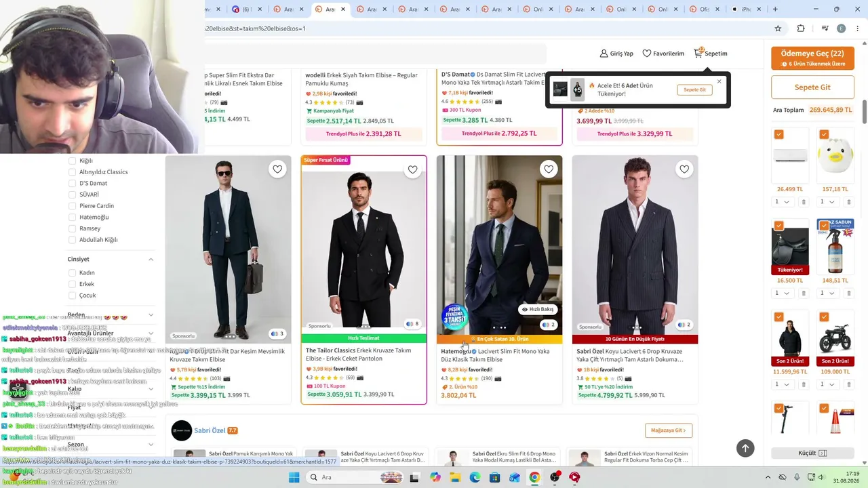The height and width of the screenshot is (488, 868).
Task: Check the Çocuk gender filter
Action: click(x=72, y=296)
